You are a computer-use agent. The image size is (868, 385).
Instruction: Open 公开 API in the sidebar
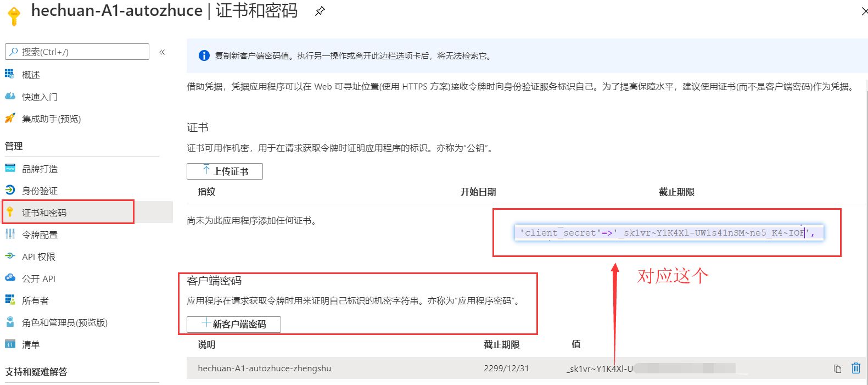click(38, 278)
